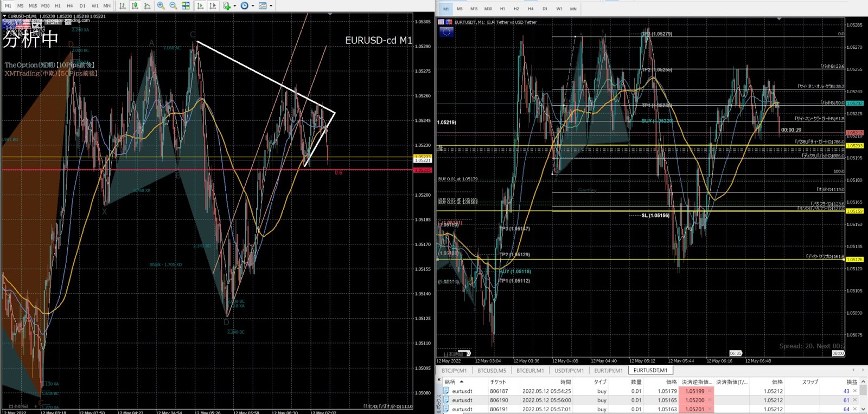This screenshot has width=868, height=414.
Task: Open the add indicators dropdown arrow
Action: pyautogui.click(x=235, y=6)
